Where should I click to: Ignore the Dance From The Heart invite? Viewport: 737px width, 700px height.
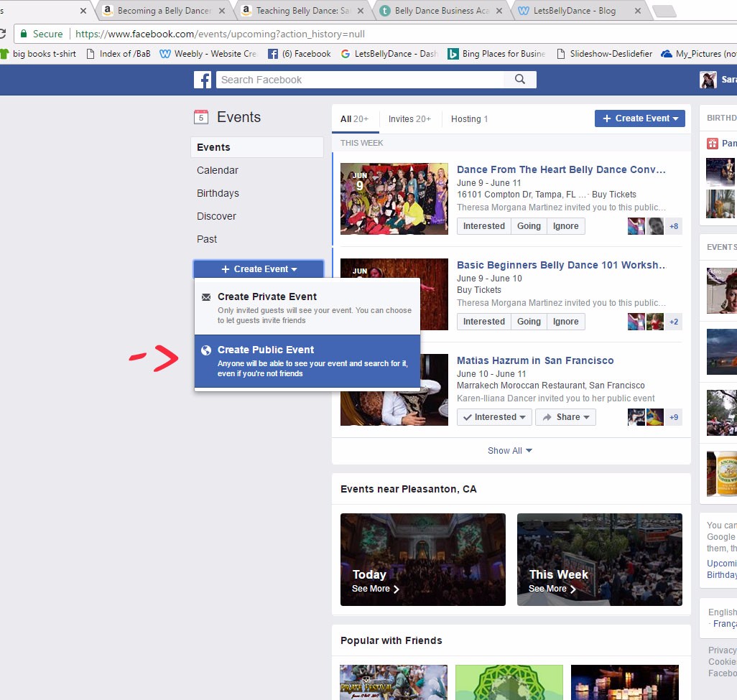(x=565, y=226)
